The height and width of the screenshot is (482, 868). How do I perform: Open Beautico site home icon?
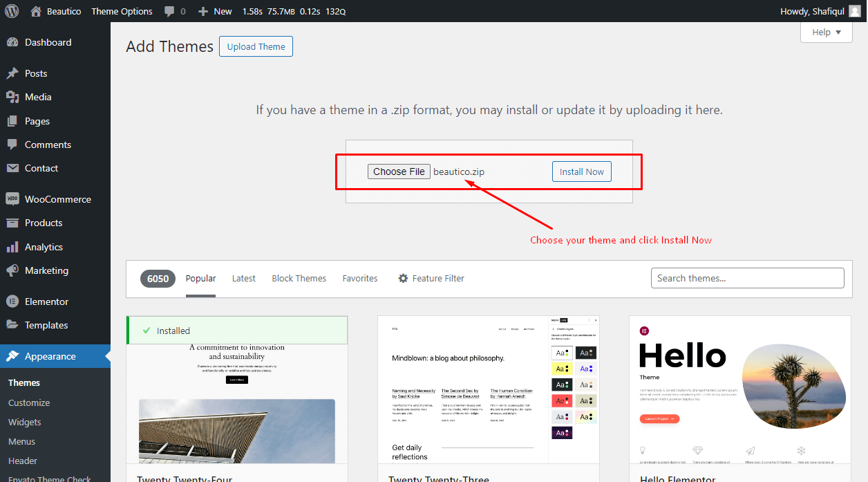point(36,11)
